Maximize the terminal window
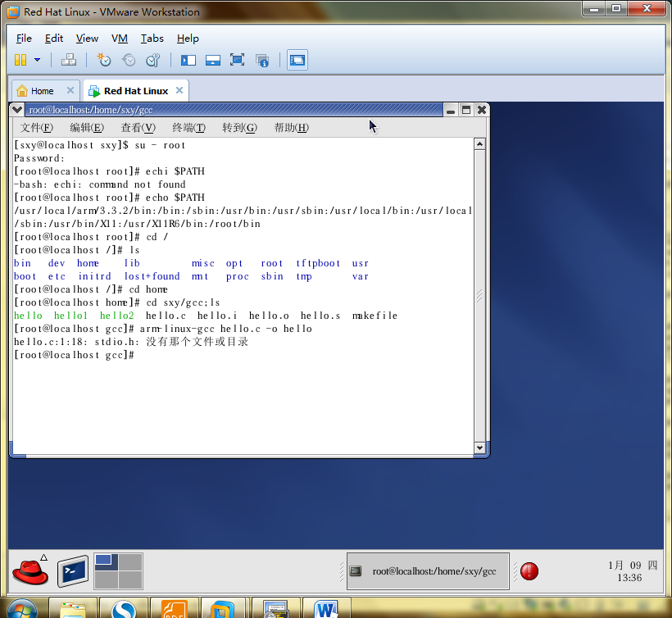The height and width of the screenshot is (618, 672). (x=466, y=110)
